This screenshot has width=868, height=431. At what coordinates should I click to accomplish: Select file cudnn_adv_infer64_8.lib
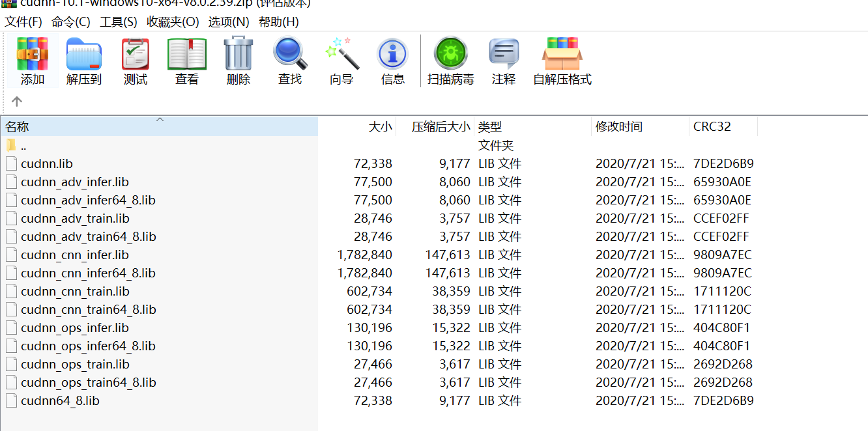pos(88,200)
